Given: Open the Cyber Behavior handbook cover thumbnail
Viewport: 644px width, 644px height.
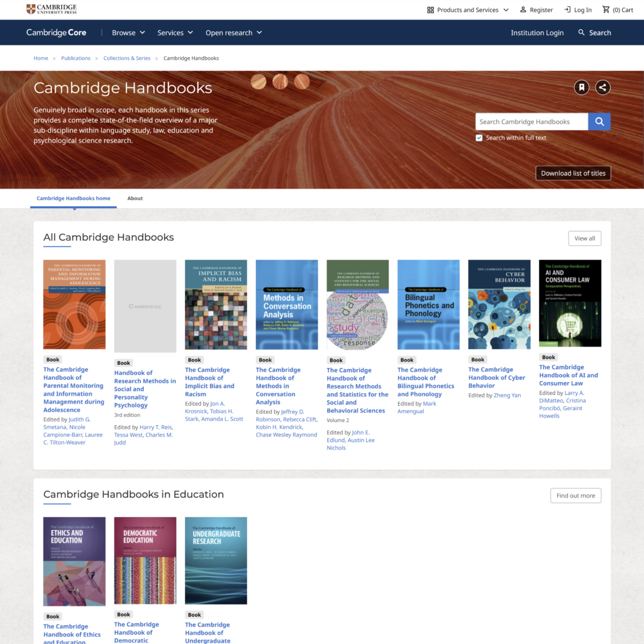Looking at the screenshot, I should pos(499,304).
